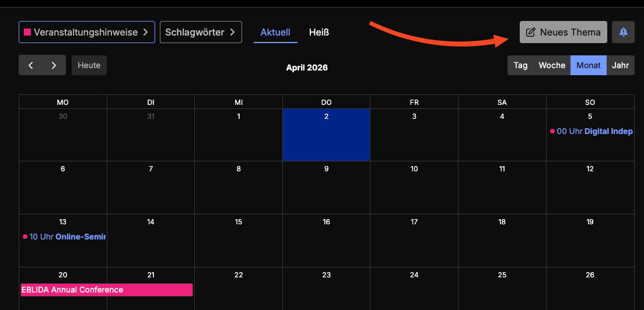The width and height of the screenshot is (644, 310).
Task: Click the pink dot of Online-Seminar event
Action: (25, 237)
